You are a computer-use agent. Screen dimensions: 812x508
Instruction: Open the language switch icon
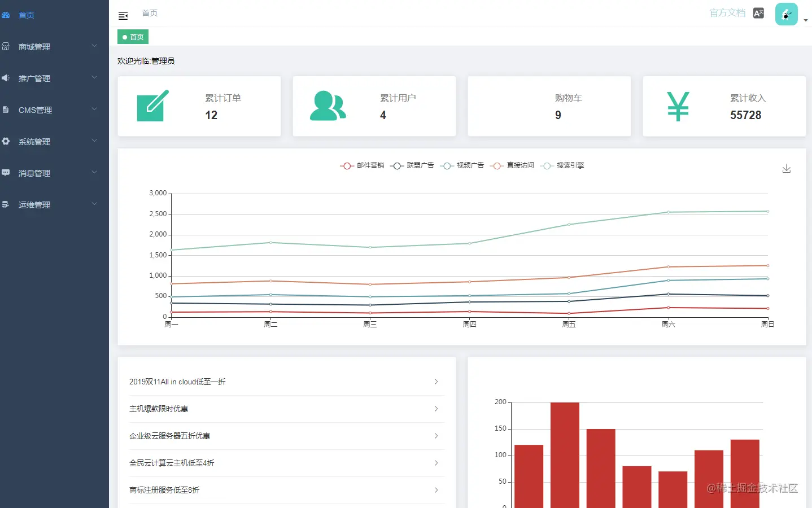coord(758,13)
